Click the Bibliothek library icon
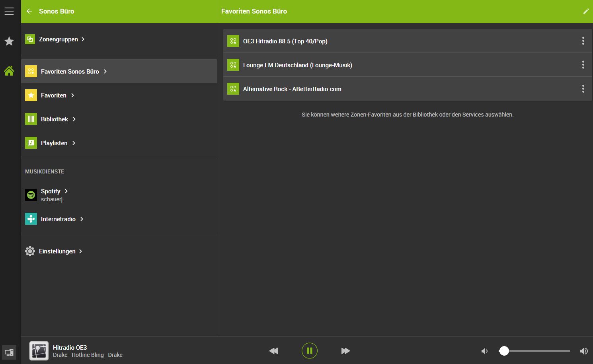Viewport: 593px width, 364px height. point(31,119)
